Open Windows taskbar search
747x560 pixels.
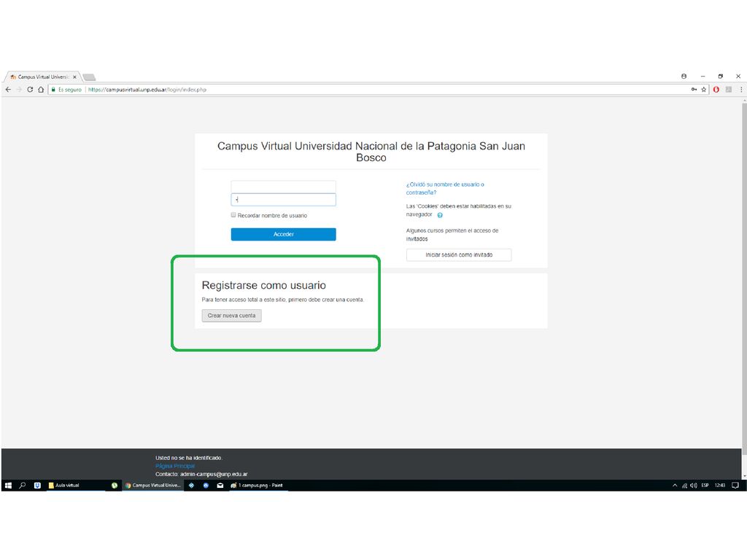click(23, 485)
